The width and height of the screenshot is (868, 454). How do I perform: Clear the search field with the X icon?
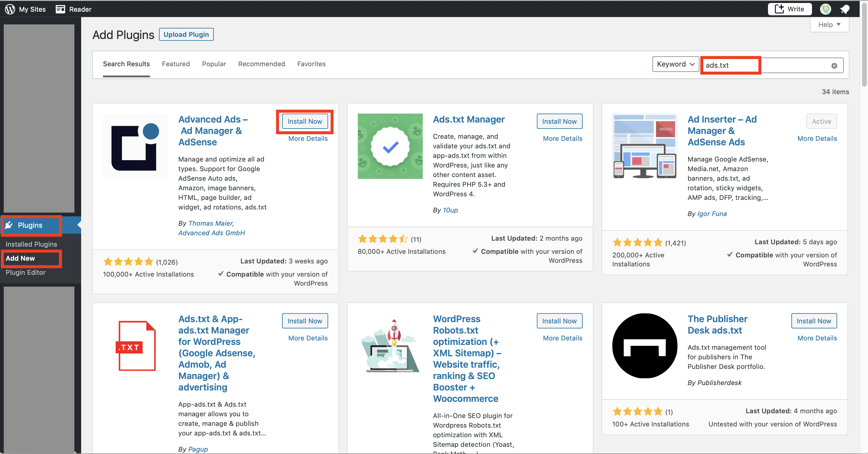click(834, 66)
